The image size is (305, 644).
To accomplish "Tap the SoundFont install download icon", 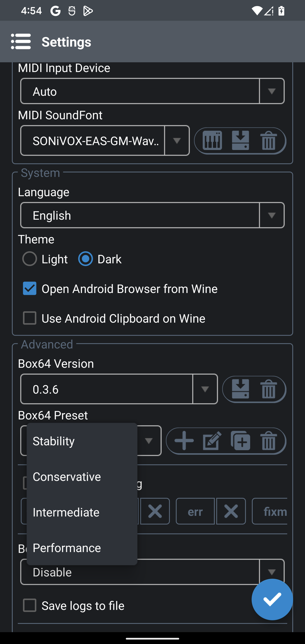I will (x=240, y=141).
